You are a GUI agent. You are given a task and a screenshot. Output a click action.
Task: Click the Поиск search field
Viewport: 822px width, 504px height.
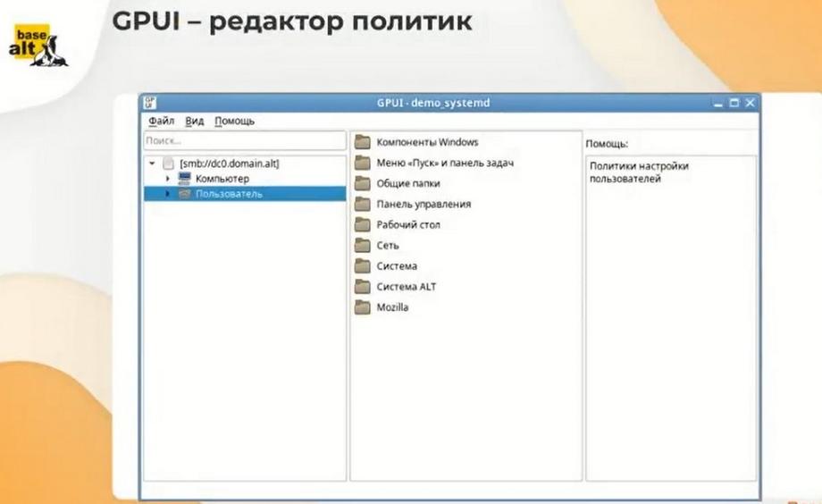point(245,140)
